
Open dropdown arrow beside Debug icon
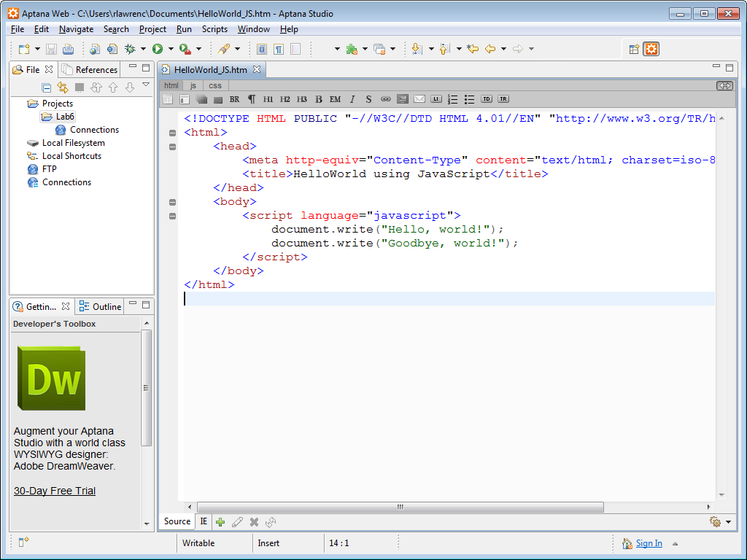pyautogui.click(x=143, y=49)
